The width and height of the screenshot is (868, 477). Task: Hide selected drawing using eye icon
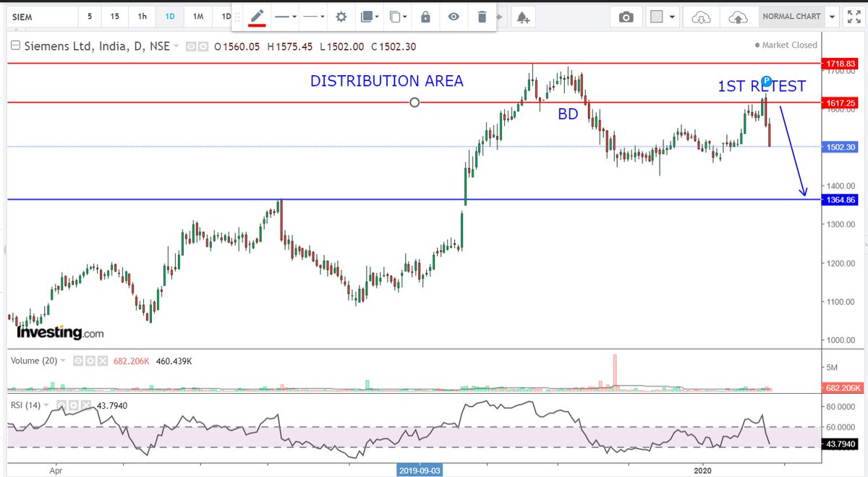point(454,17)
